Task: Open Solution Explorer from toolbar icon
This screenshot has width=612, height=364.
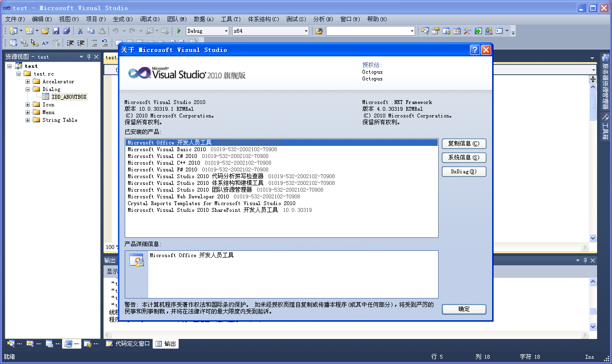Action: pyautogui.click(x=425, y=31)
